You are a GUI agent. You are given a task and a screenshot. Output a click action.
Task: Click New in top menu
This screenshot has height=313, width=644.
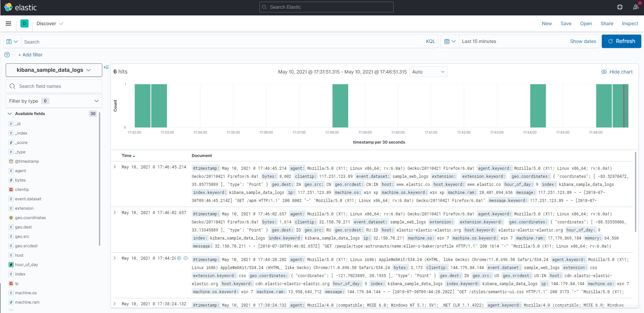click(547, 23)
